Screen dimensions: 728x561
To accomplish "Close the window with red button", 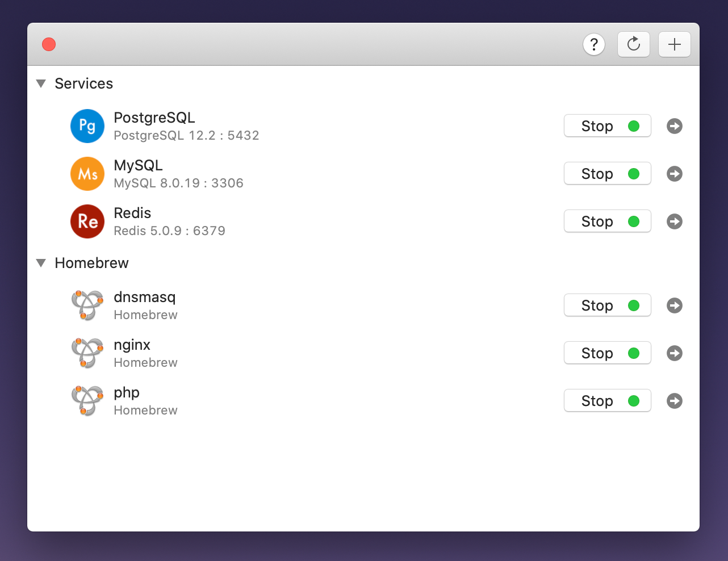I will click(49, 44).
